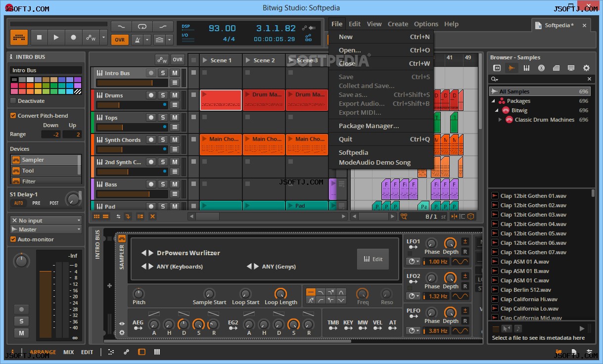This screenshot has width=603, height=364.
Task: Open the Create menu
Action: [398, 24]
